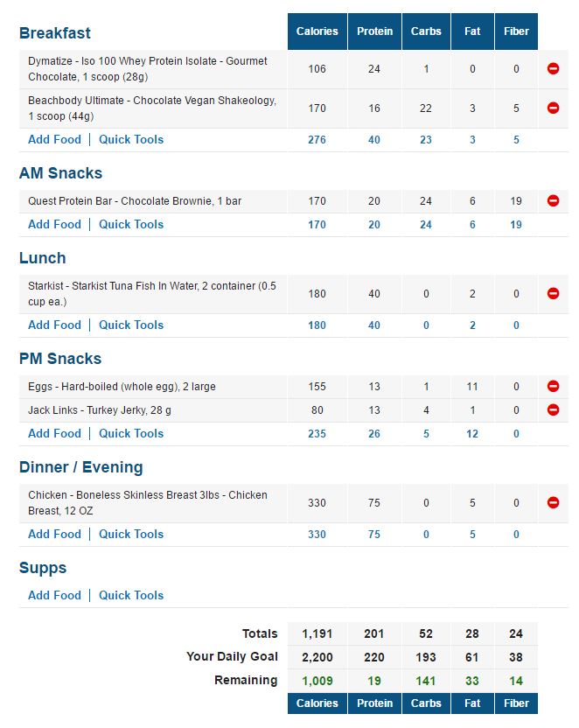579x728 pixels.
Task: Delete the Chocolate Vegan Shakeology entry
Action: 553,108
